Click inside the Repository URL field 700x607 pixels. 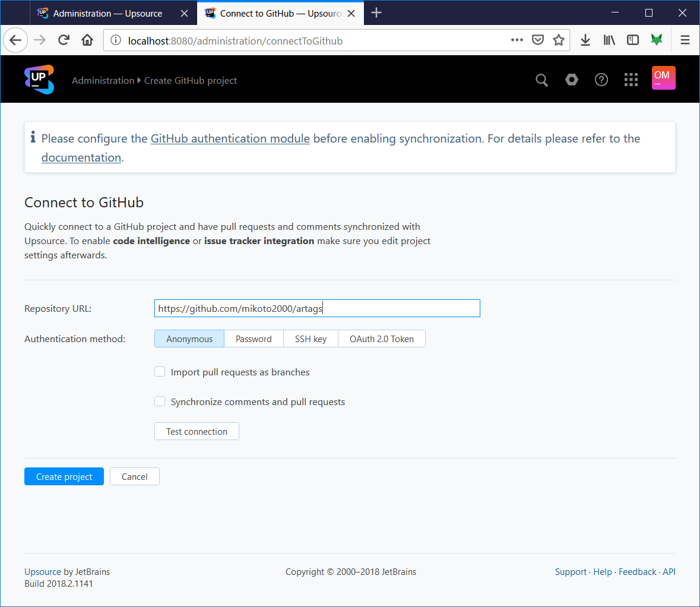tap(317, 308)
